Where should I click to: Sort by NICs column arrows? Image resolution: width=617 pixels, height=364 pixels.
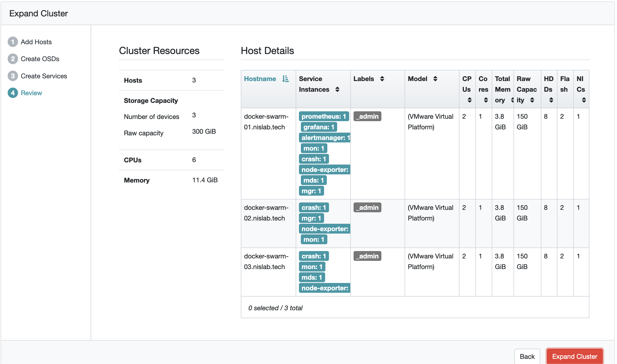click(584, 100)
